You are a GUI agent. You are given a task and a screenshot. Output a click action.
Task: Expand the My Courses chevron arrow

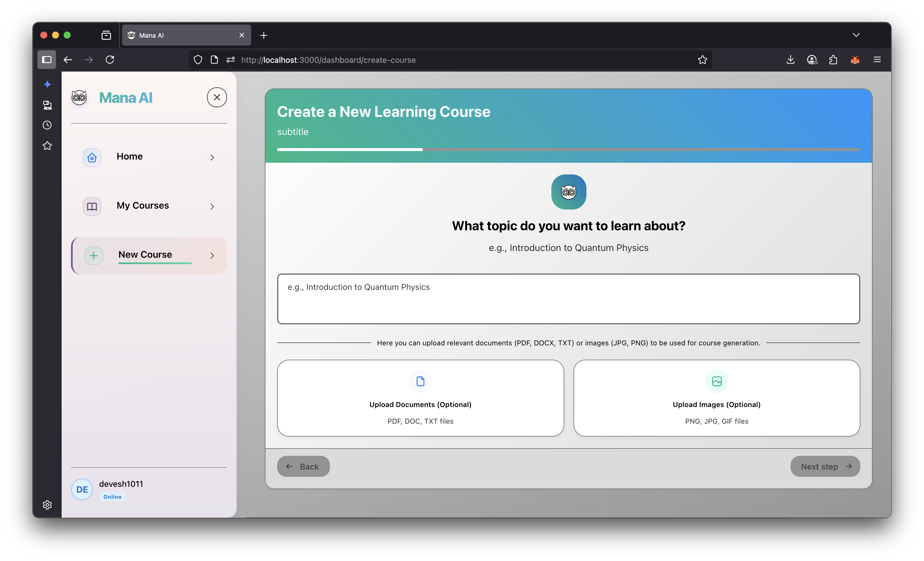pyautogui.click(x=212, y=206)
